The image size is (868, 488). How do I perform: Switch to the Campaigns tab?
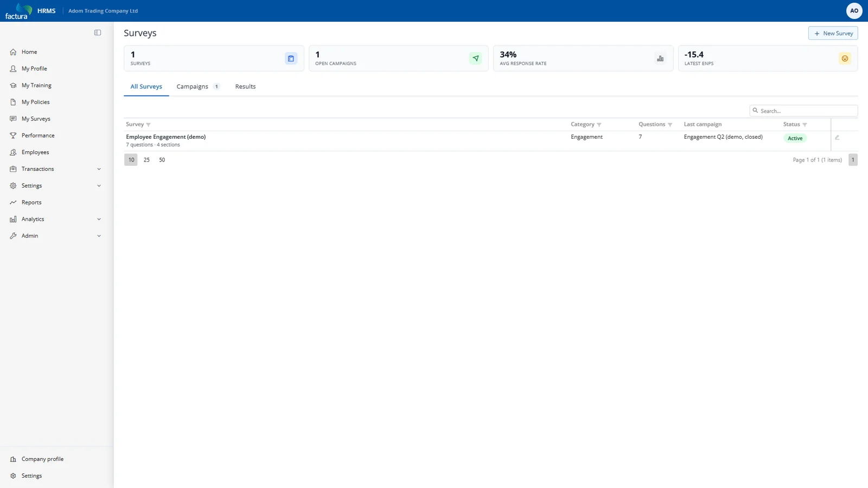coord(198,87)
